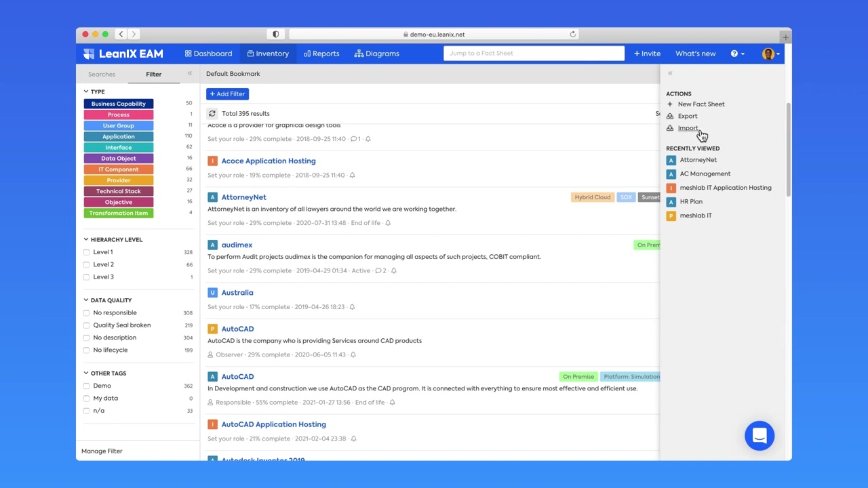Open the user avatar dropdown
Viewport: 868px width, 488px height.
click(x=770, y=54)
